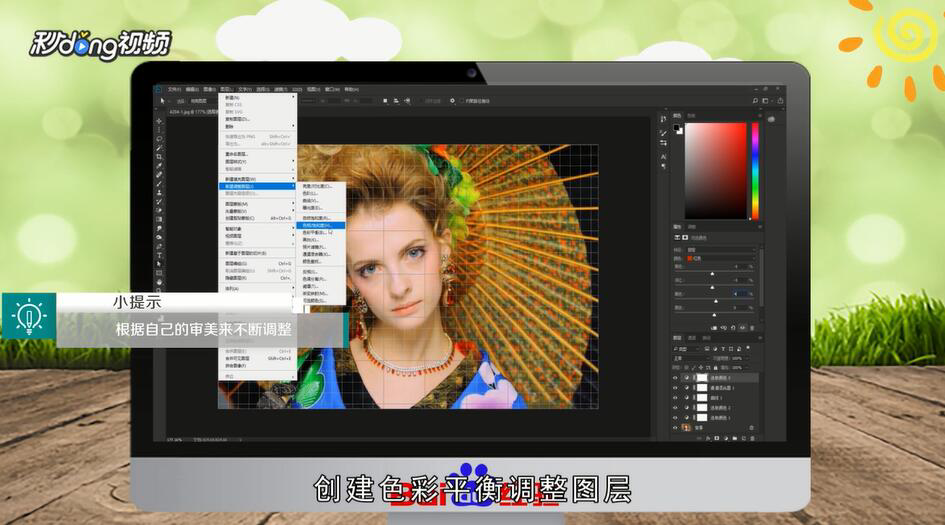The image size is (945, 525).
Task: Add a layer mask from Layers panel footer
Action: (717, 438)
